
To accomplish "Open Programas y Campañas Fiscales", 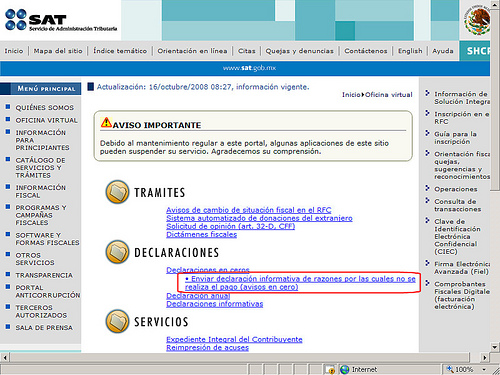I will click(x=41, y=215).
